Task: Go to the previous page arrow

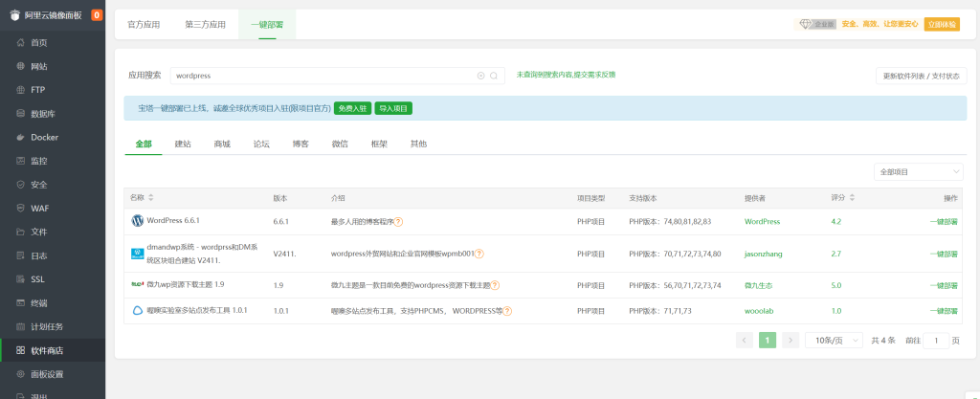Action: [x=745, y=341]
